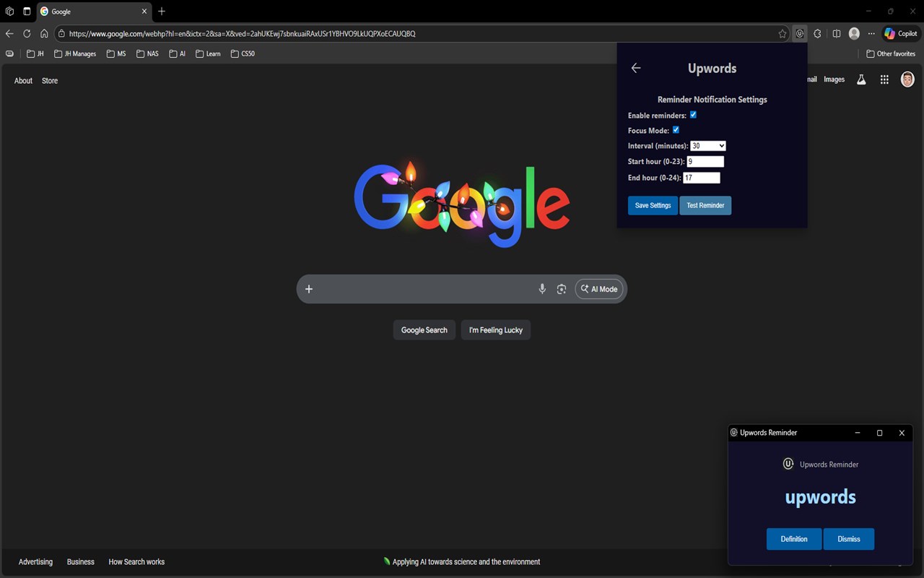
Task: Click the Google Search button
Action: (424, 330)
